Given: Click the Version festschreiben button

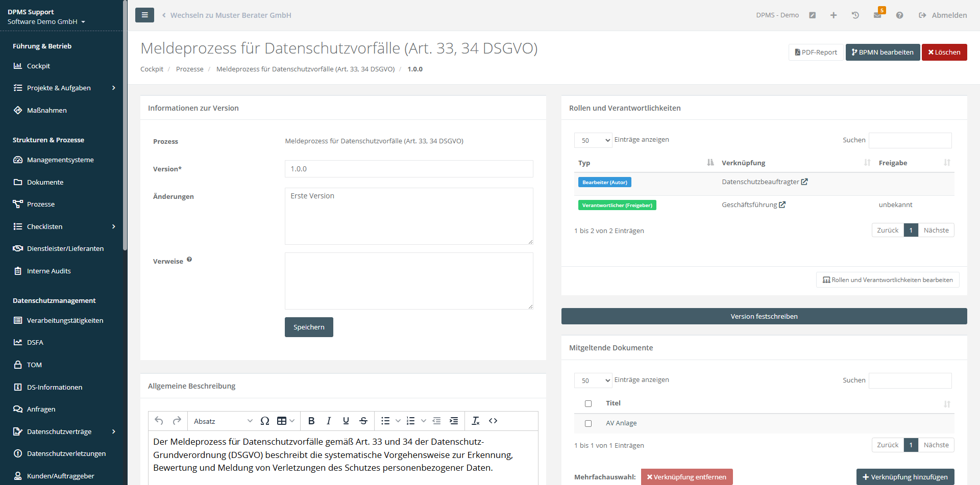Looking at the screenshot, I should [x=764, y=316].
